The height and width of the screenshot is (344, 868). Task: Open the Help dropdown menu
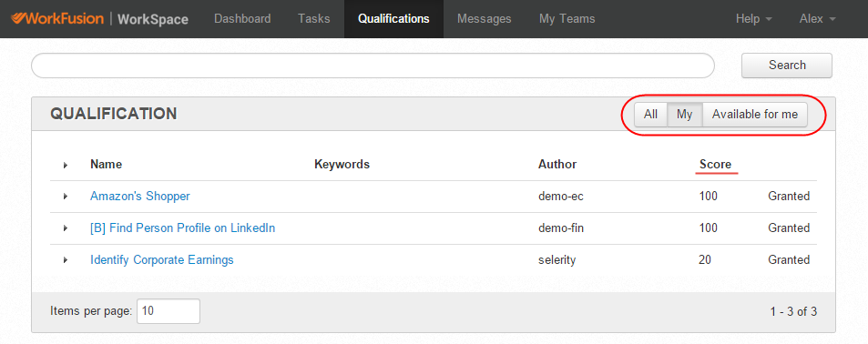coord(753,19)
